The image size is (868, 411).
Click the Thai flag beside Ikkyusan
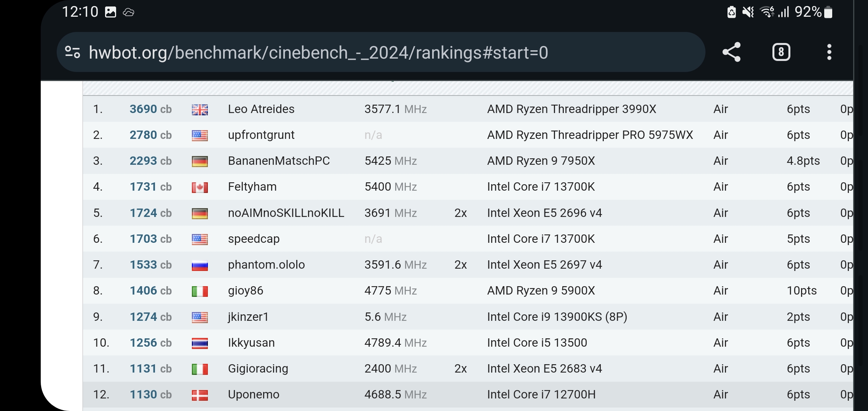click(199, 343)
